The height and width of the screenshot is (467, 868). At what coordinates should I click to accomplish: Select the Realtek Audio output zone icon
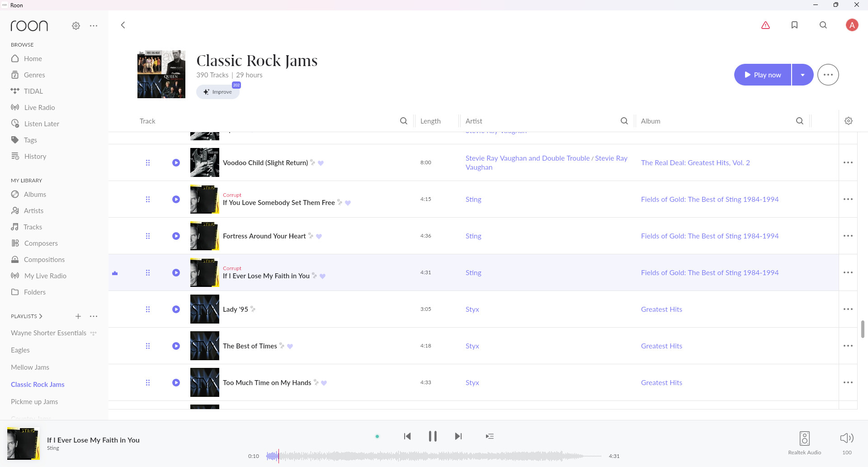tap(805, 438)
